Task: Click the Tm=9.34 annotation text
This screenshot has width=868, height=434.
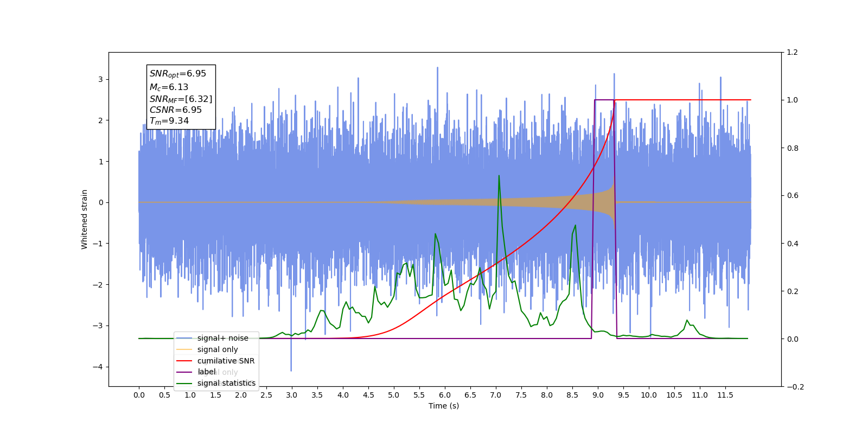Action: pyautogui.click(x=169, y=121)
